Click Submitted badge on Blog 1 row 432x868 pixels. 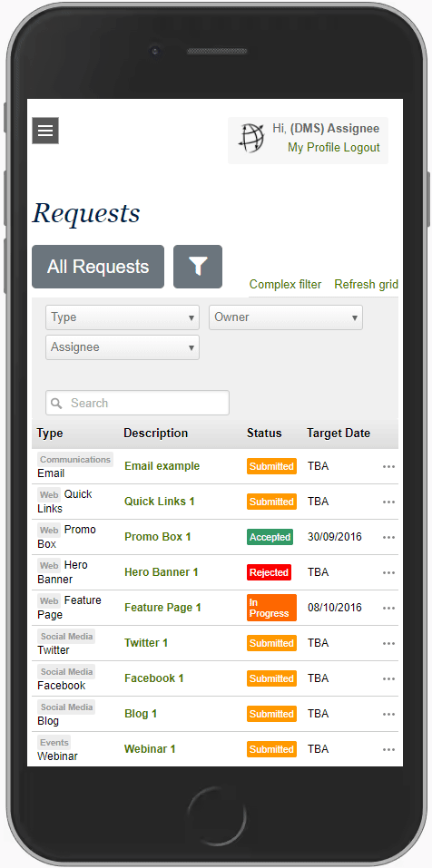pyautogui.click(x=271, y=714)
